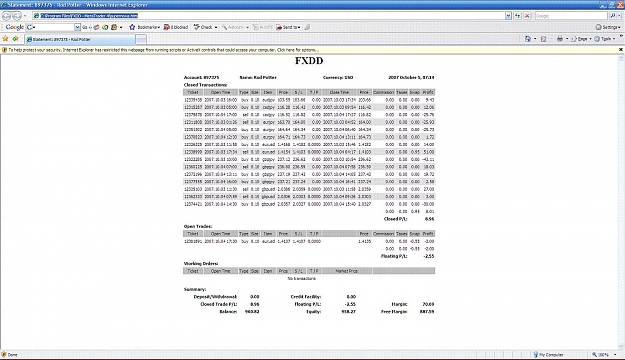Open the Tools menu in command bar
The image size is (625, 360).
605,39
